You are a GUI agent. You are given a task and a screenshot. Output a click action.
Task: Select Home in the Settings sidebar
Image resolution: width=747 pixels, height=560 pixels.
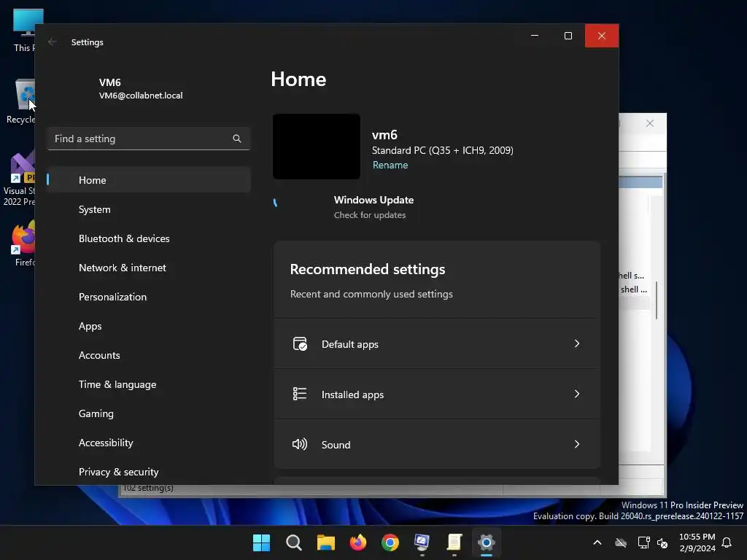pos(149,180)
